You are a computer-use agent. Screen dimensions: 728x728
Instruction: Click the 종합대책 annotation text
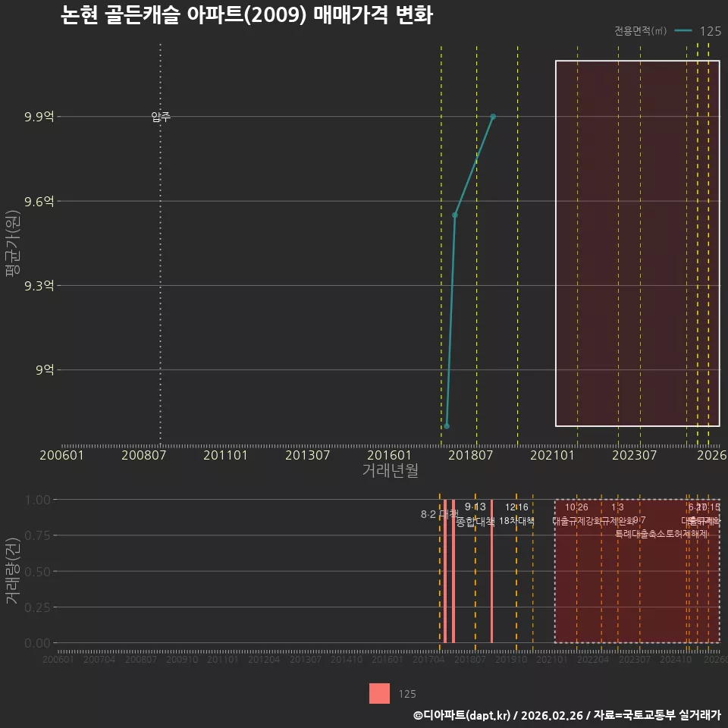[x=475, y=522]
